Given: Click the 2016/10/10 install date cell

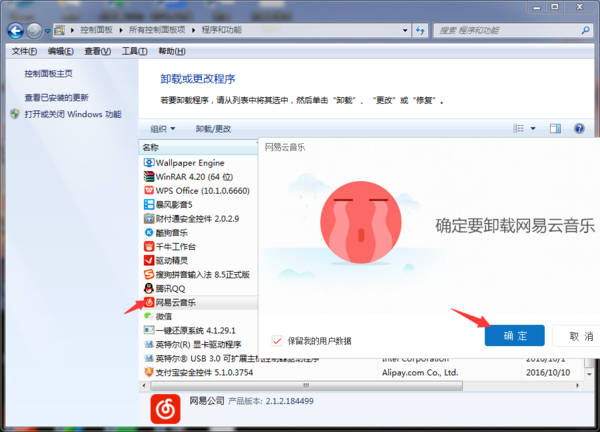Looking at the screenshot, I should coord(548,372).
